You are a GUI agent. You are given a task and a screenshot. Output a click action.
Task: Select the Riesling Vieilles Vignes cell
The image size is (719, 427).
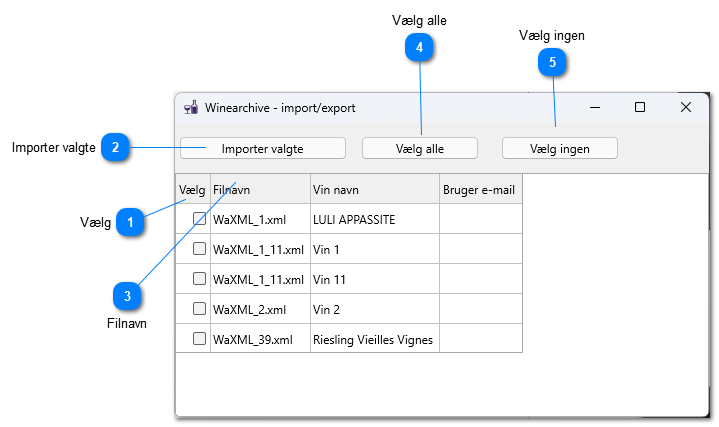tap(375, 339)
